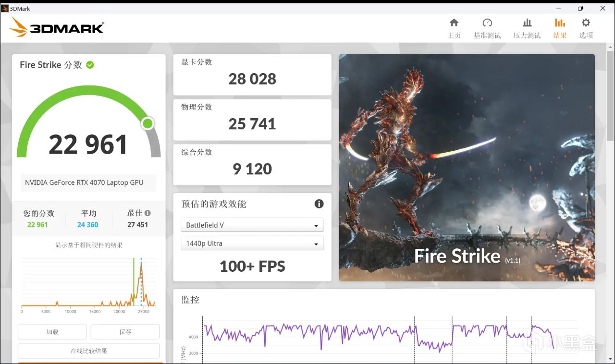
Task: Click the 保存 (Save) button
Action: coord(125,332)
